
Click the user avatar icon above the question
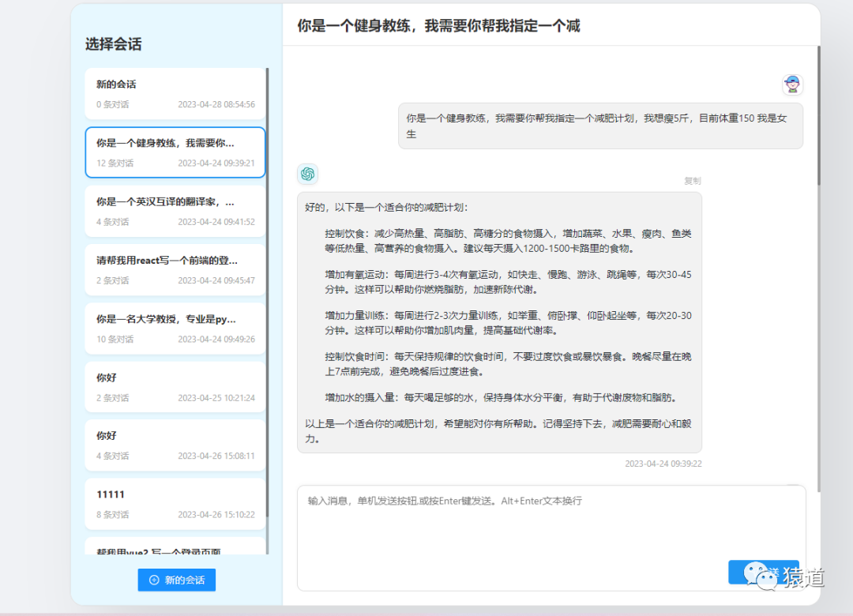coord(792,84)
